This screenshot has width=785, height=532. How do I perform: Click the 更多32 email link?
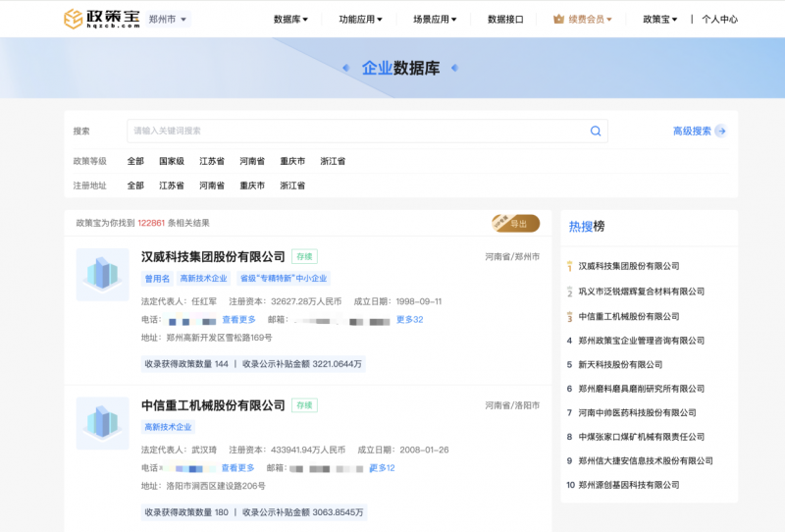click(x=409, y=320)
